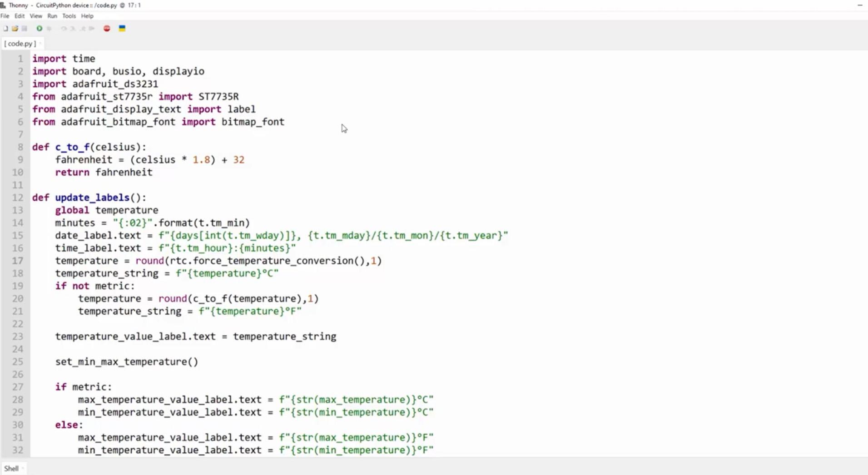Screen dimensions: 868x475
Task: Run current script with green play button
Action: click(40, 29)
